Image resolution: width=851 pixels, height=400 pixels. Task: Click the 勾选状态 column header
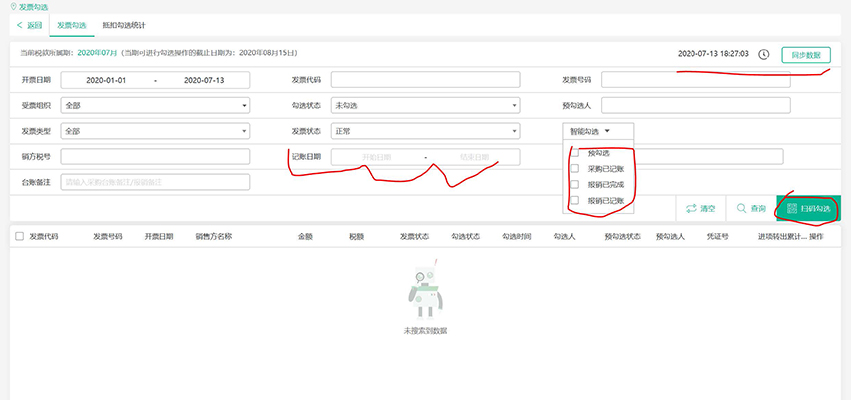(466, 237)
